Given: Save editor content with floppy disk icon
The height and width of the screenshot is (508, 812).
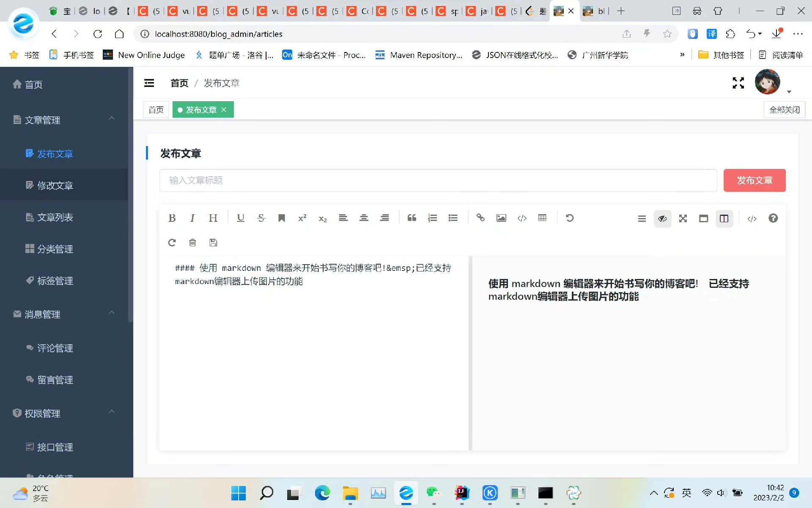Looking at the screenshot, I should pos(213,243).
